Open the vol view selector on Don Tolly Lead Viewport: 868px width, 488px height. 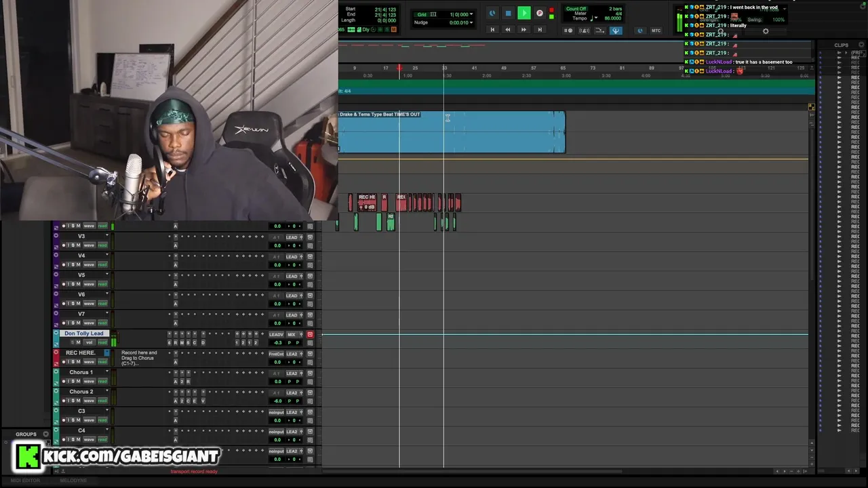[x=89, y=342]
